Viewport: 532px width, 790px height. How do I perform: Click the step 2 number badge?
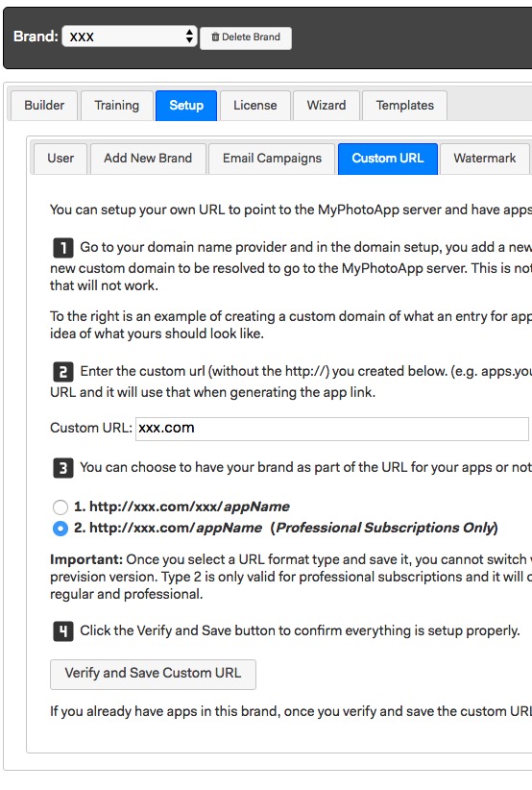[x=63, y=372]
